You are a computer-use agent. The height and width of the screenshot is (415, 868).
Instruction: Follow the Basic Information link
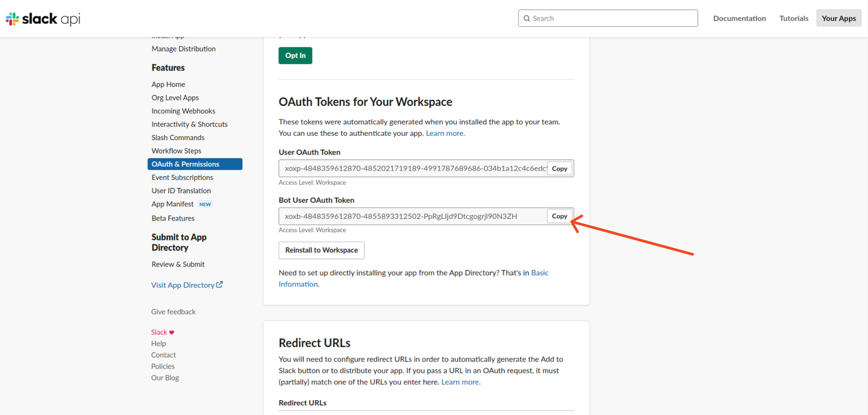pos(539,273)
